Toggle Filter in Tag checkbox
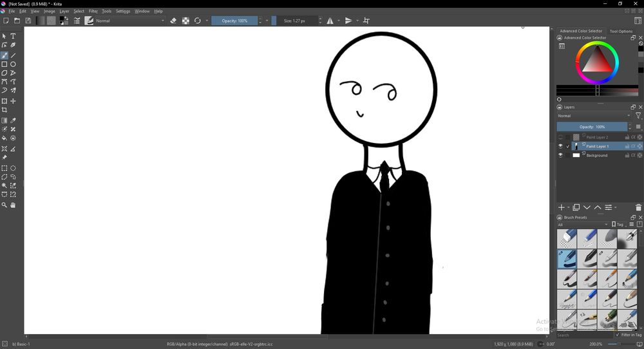This screenshot has width=644, height=349. (618, 335)
